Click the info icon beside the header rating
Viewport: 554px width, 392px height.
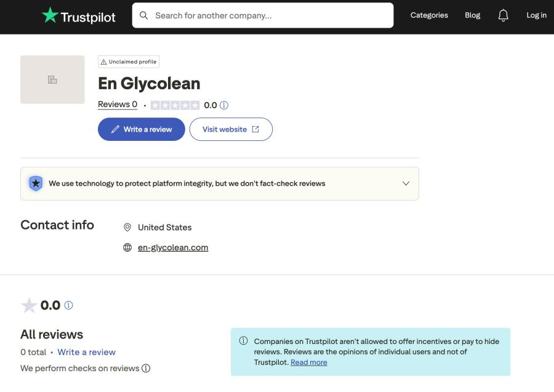[224, 105]
